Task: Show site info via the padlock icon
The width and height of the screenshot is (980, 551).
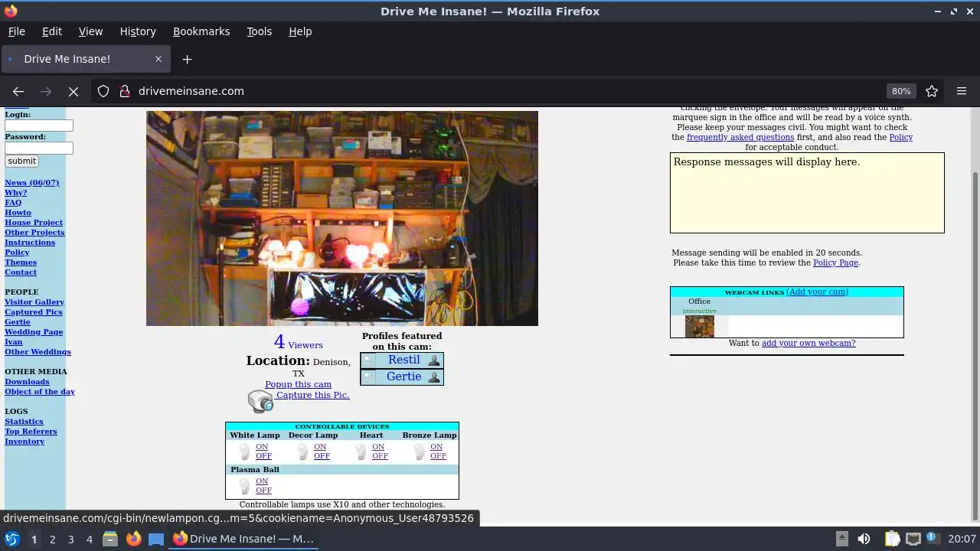Action: pyautogui.click(x=125, y=91)
